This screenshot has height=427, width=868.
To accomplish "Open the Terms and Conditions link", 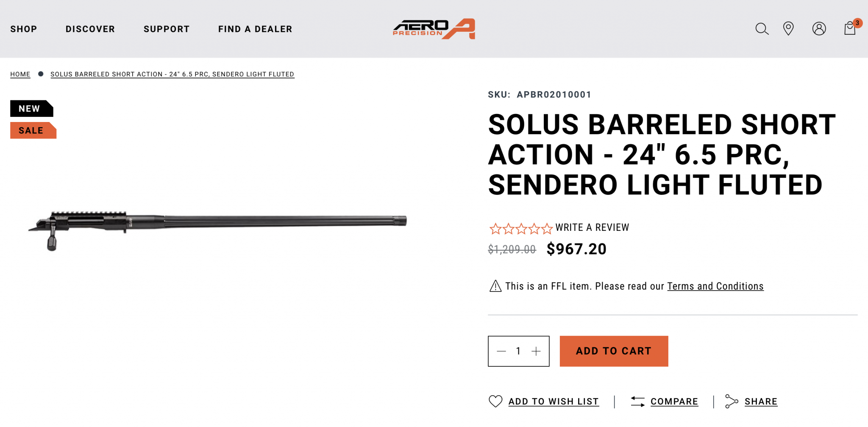I will [715, 286].
